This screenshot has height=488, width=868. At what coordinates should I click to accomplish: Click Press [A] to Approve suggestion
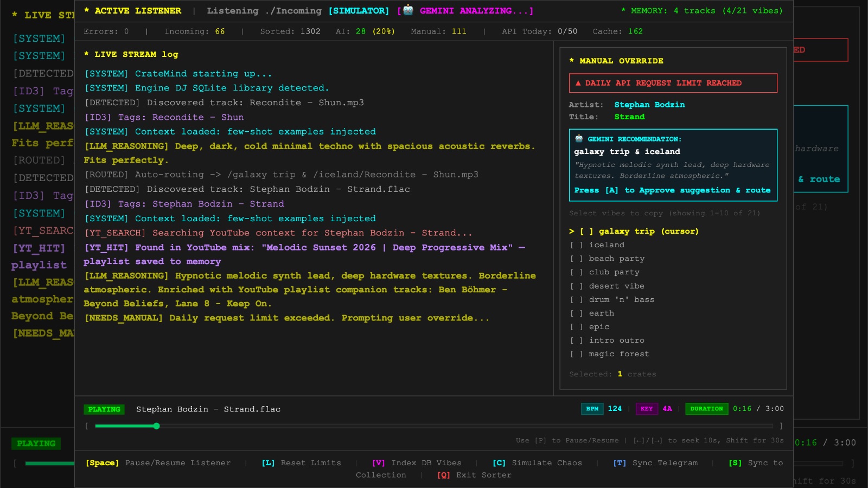672,190
